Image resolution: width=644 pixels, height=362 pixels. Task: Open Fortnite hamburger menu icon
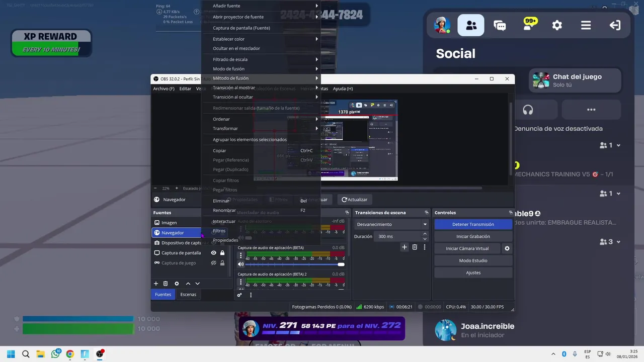pos(586,25)
